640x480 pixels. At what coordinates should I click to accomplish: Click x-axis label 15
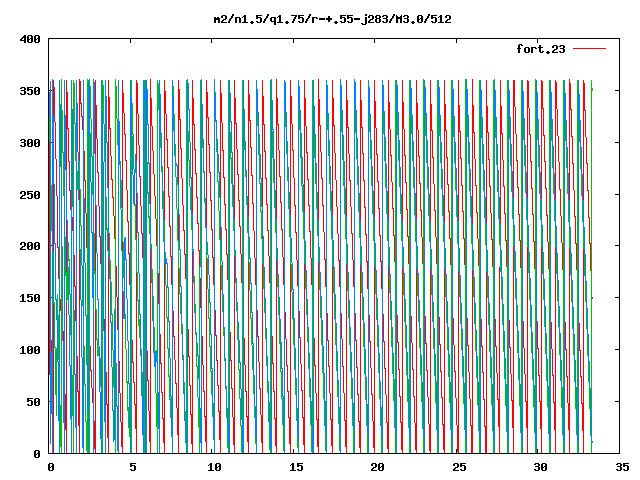[x=296, y=467]
